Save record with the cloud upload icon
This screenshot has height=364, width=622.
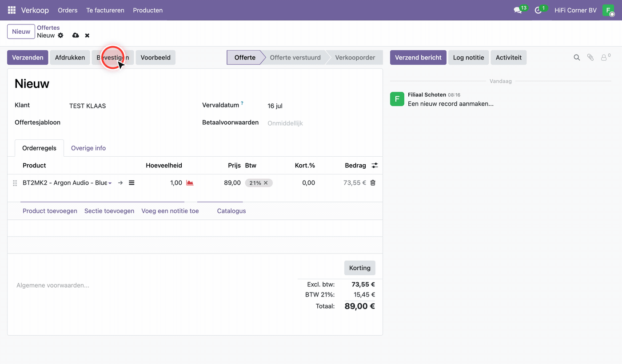tap(76, 35)
